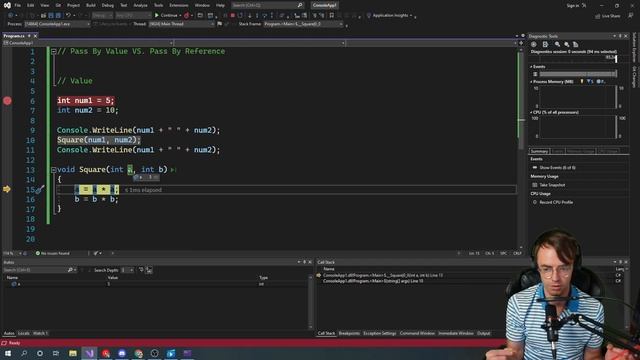Toggle the breakpoint on line 6
This screenshot has width=640, height=360.
coord(7,101)
